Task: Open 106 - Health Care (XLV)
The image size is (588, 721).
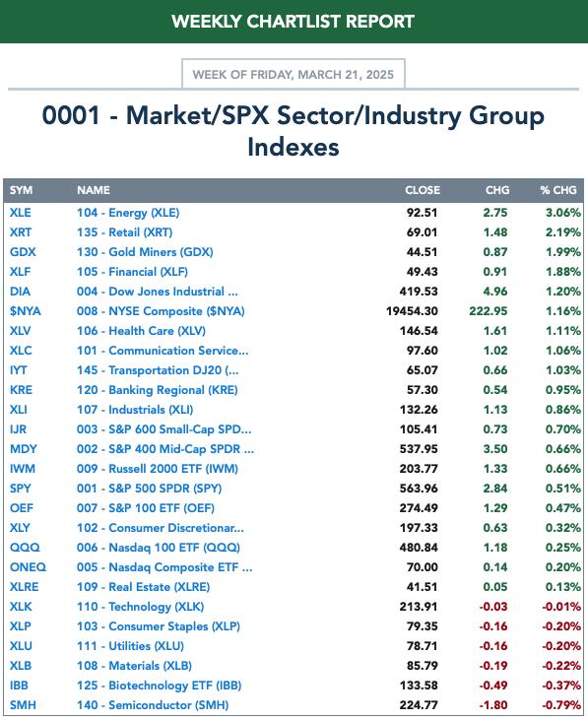Action: 141,331
